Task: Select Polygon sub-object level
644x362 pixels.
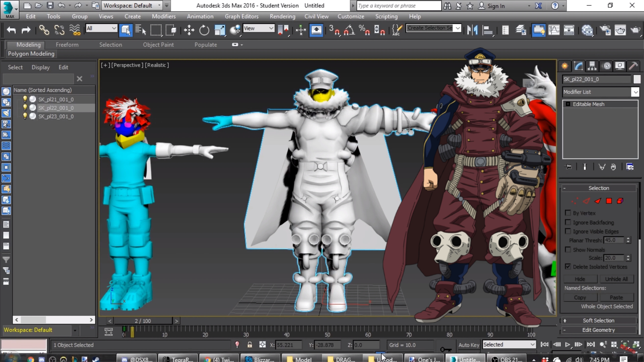Action: [x=609, y=201]
